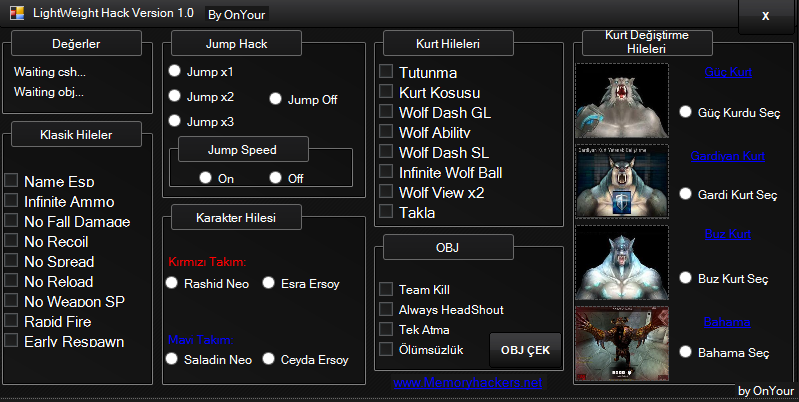Close the hack window with X
Screen dimensions: 799x402
[765, 16]
